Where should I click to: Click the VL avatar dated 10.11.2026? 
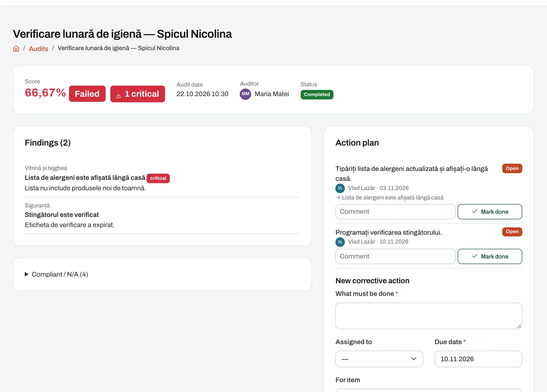click(340, 242)
